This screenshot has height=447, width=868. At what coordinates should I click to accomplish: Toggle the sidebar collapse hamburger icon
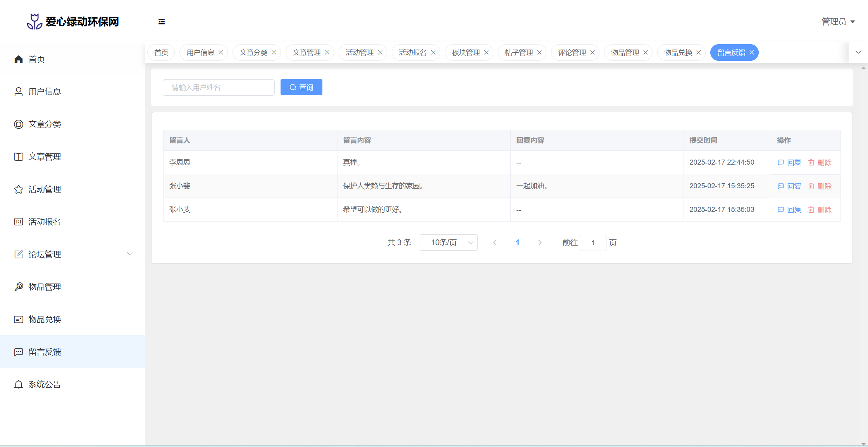162,22
